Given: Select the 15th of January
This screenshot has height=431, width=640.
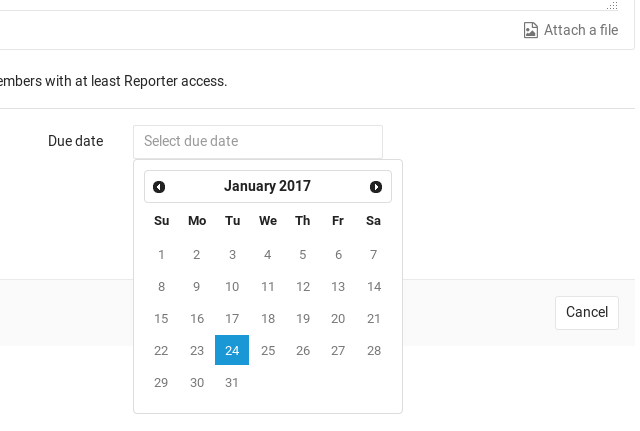Looking at the screenshot, I should point(162,319).
